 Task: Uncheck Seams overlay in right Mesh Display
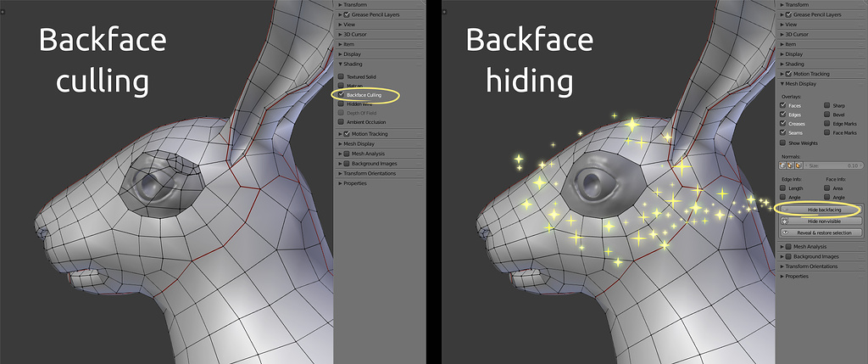[782, 133]
